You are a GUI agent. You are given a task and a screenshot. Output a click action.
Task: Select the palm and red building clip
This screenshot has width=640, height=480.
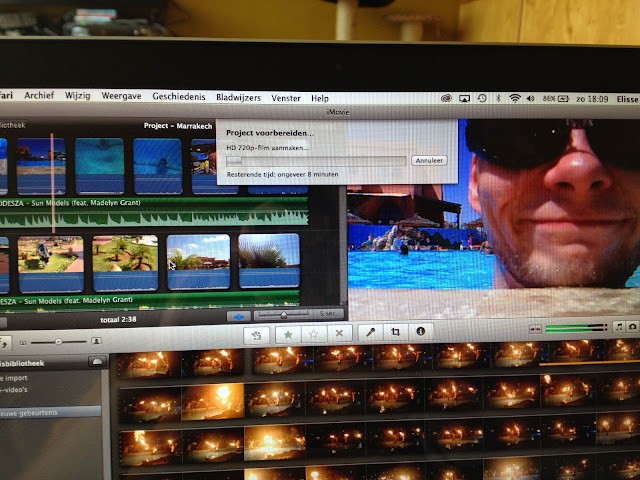(x=199, y=262)
